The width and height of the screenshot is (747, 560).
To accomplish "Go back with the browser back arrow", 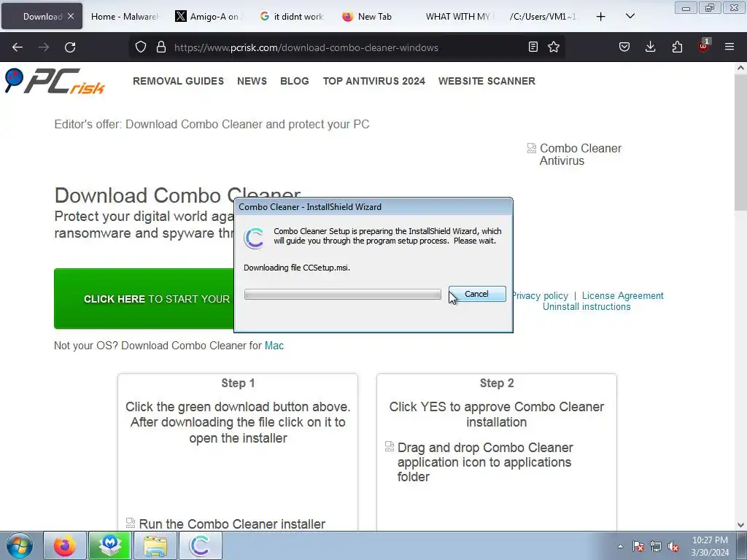I will (x=18, y=47).
